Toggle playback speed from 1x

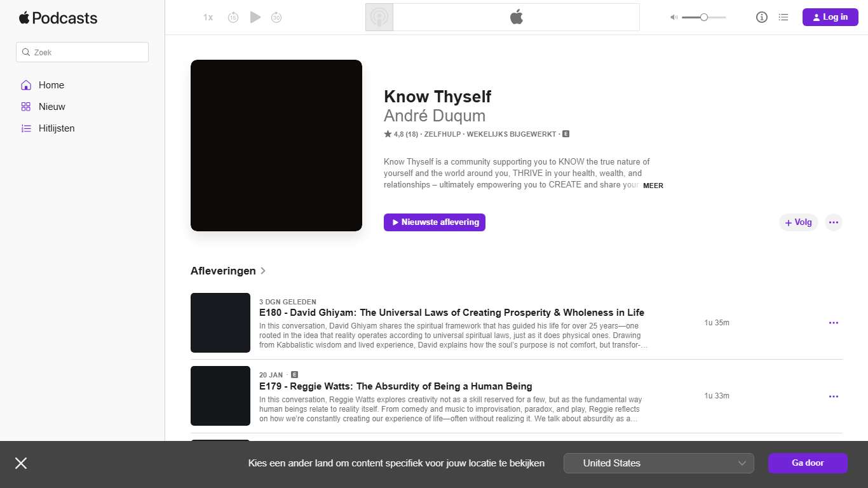point(207,17)
